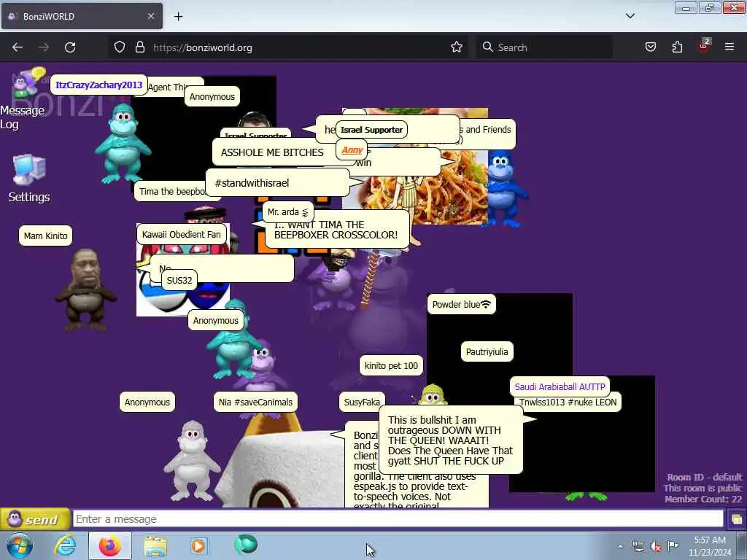This screenshot has height=560, width=747.
Task: Click the Anny name label
Action: click(352, 150)
